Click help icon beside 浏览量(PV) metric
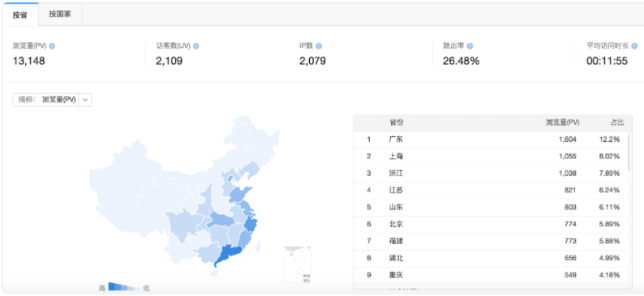Image resolution: width=644 pixels, height=296 pixels. pyautogui.click(x=52, y=46)
